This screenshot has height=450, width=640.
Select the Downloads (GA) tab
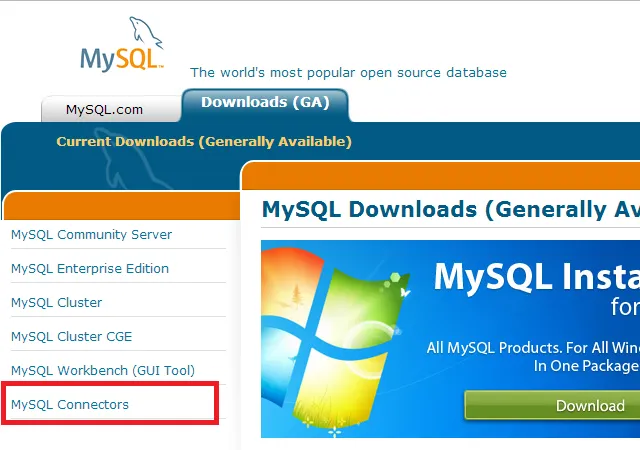tap(265, 105)
